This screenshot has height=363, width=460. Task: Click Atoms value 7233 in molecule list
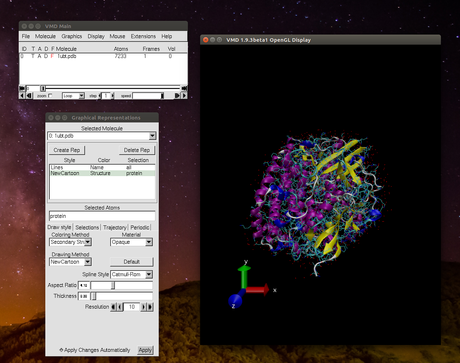120,56
